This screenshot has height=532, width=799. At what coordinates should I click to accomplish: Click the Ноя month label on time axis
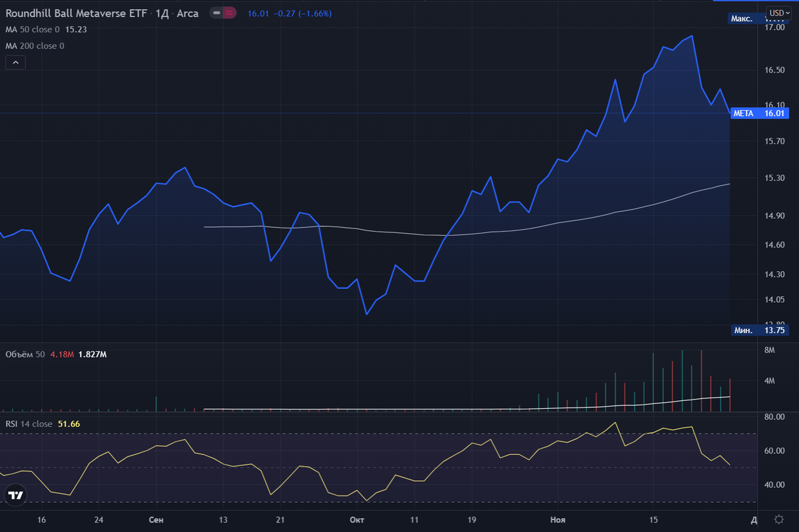557,519
